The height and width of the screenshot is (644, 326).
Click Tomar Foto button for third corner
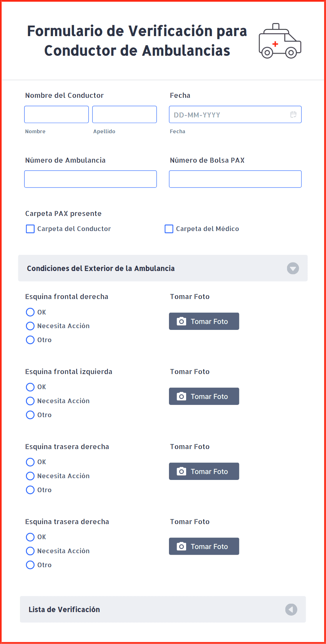(x=204, y=471)
